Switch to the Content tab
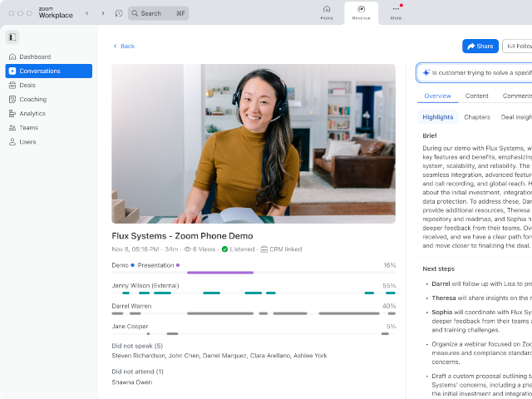 (476, 96)
